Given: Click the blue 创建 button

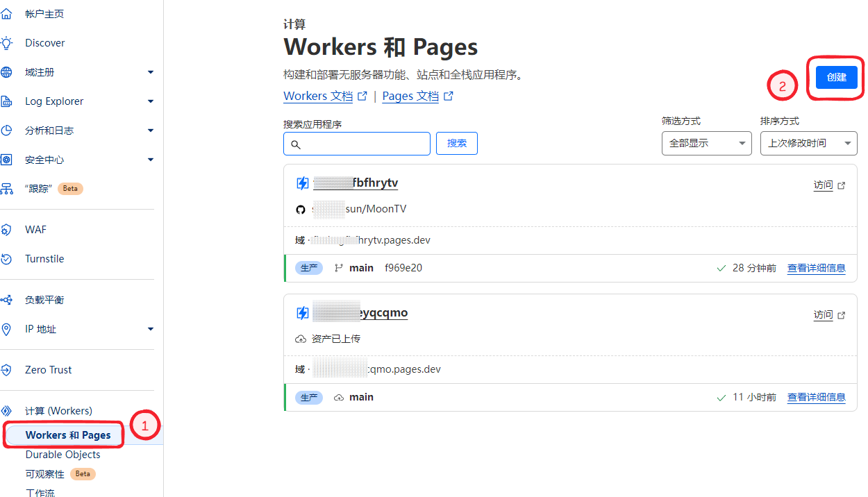Looking at the screenshot, I should click(x=837, y=77).
